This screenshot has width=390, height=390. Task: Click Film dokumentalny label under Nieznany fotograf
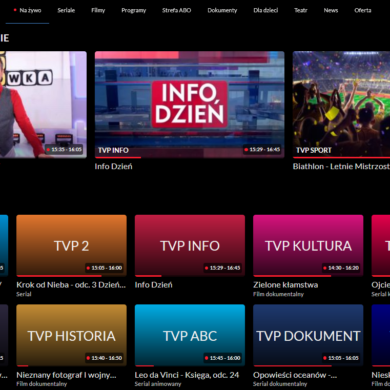click(42, 384)
